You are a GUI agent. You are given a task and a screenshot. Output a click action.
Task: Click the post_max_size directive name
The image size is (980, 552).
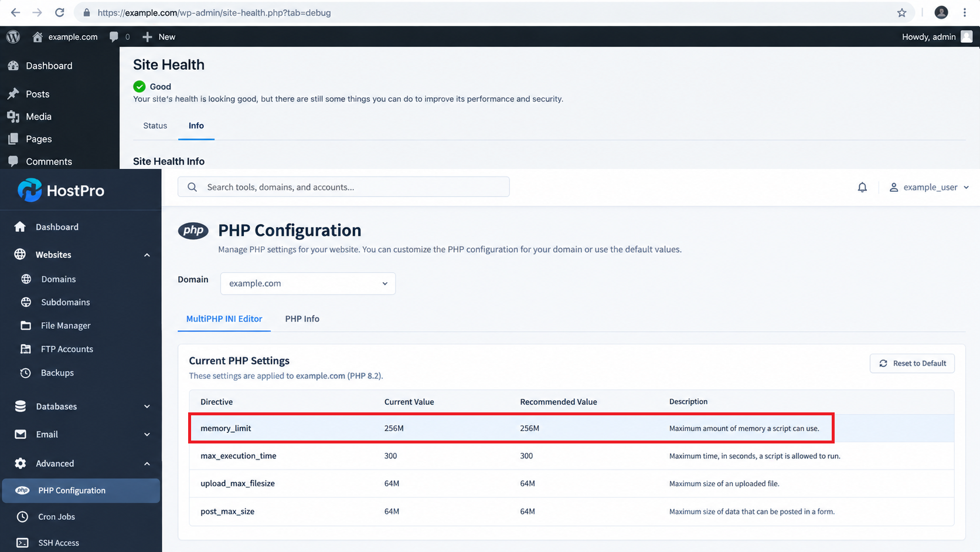227,512
